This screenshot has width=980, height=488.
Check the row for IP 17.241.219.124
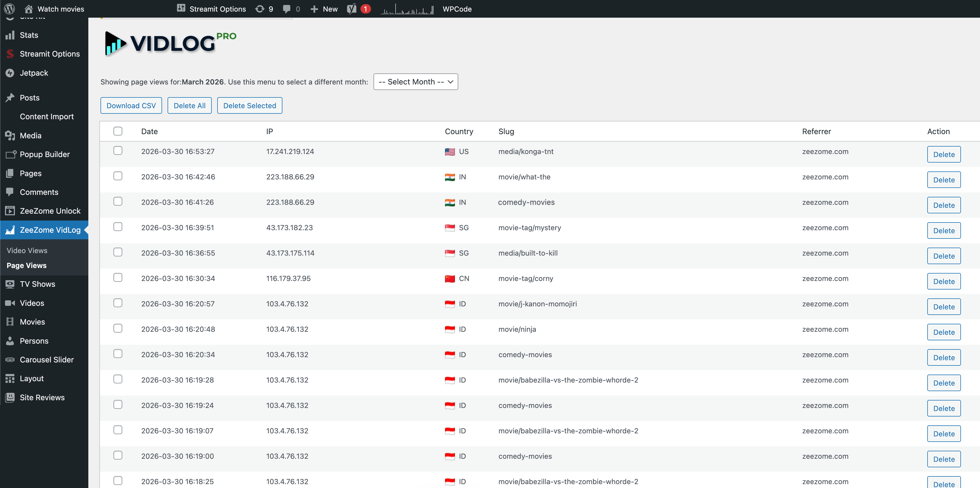118,151
